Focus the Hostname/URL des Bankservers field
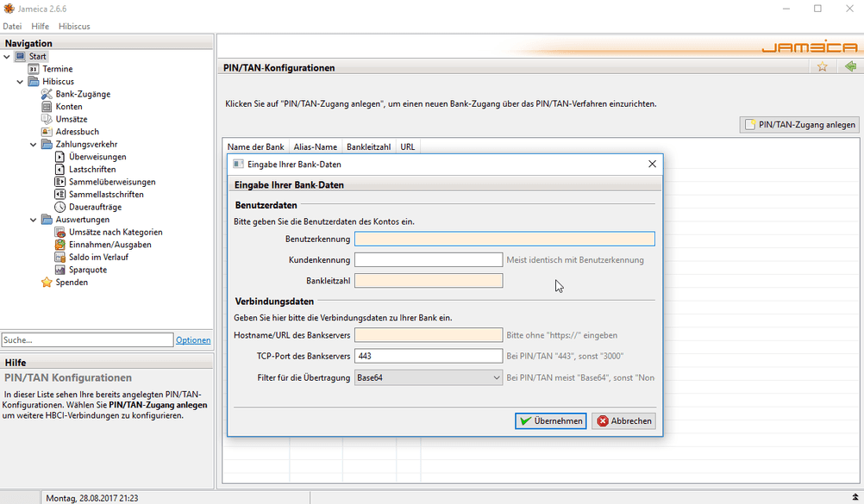 coord(429,335)
